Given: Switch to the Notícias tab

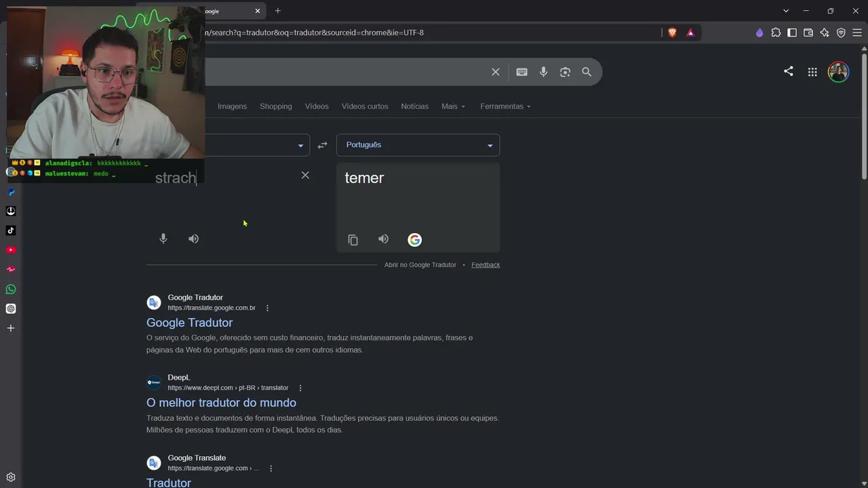Looking at the screenshot, I should [x=414, y=106].
